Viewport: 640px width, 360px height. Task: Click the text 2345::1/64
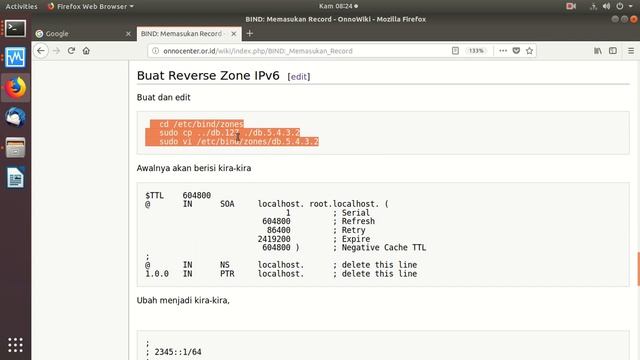coord(178,352)
